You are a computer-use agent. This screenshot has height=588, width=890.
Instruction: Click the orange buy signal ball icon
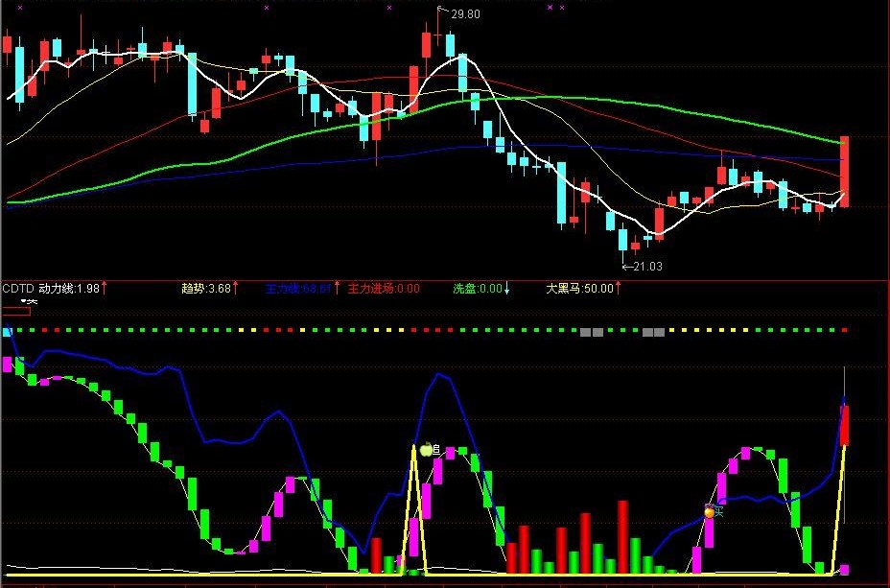(x=710, y=512)
